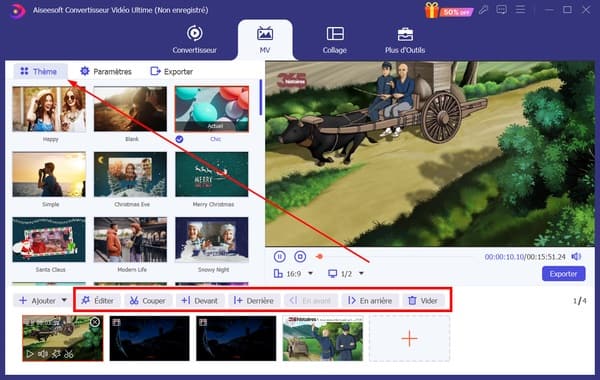
Task: Open the Convertisseur tab
Action: tap(194, 40)
